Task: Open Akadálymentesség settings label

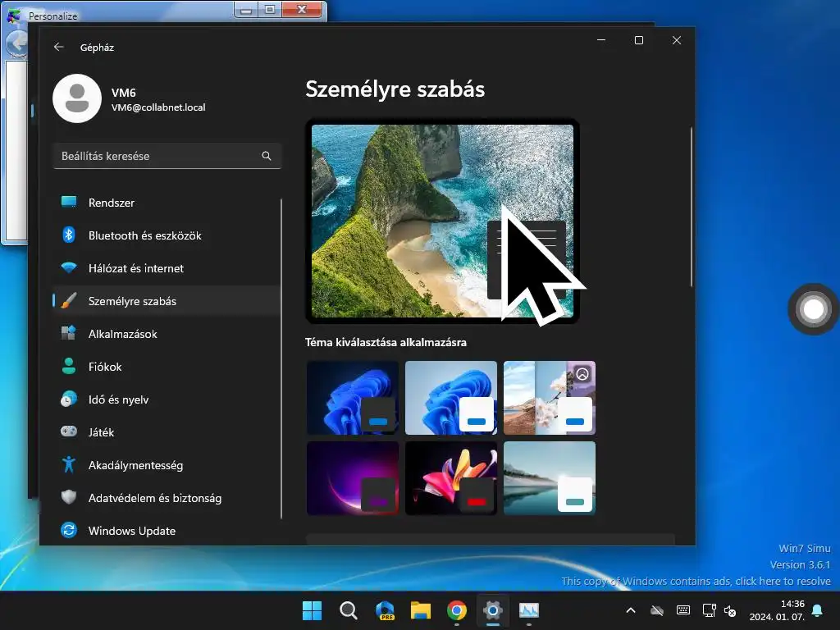Action: point(135,466)
